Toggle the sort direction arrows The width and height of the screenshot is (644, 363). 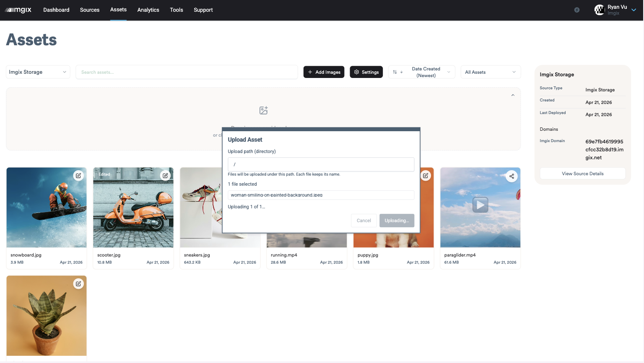pos(397,72)
